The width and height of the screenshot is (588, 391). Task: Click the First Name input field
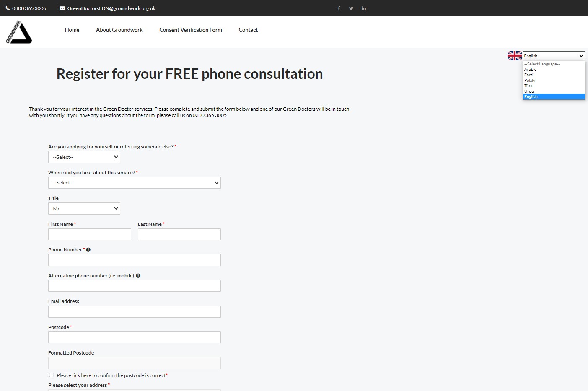point(90,234)
